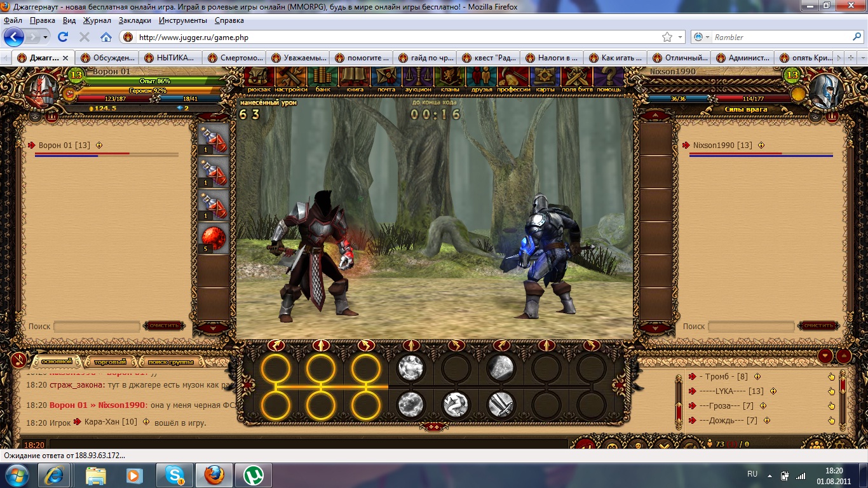This screenshot has width=868, height=488.
Task: Open the рюкзак backpack icon
Action: (259, 79)
